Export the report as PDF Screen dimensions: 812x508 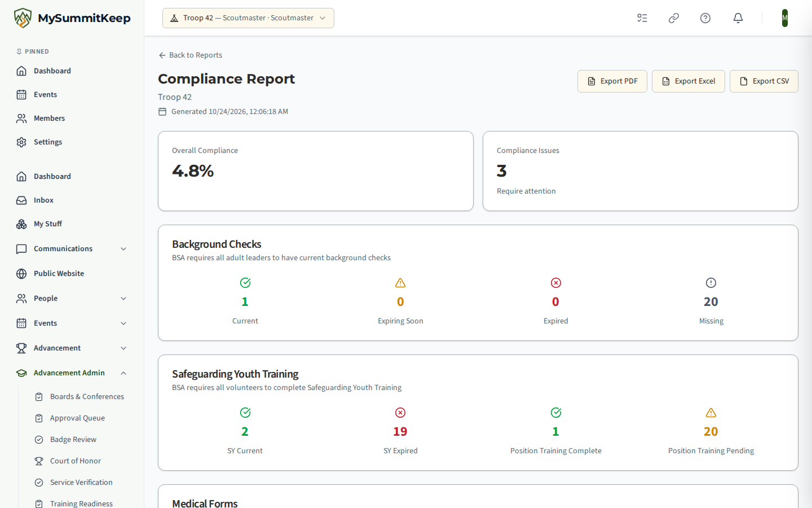coord(612,81)
